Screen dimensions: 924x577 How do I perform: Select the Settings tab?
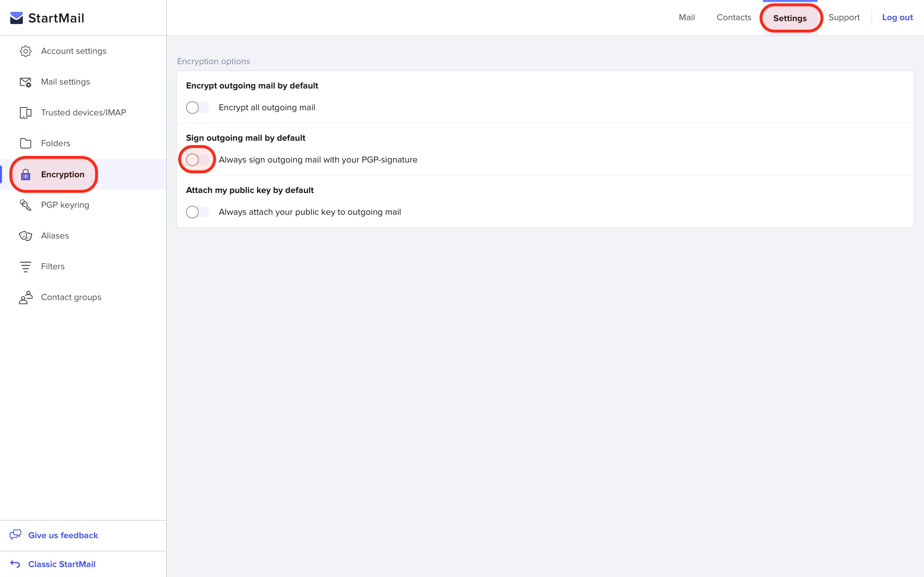790,18
